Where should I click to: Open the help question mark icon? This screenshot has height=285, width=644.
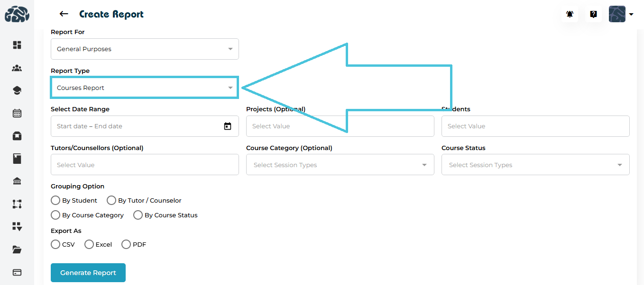point(593,14)
